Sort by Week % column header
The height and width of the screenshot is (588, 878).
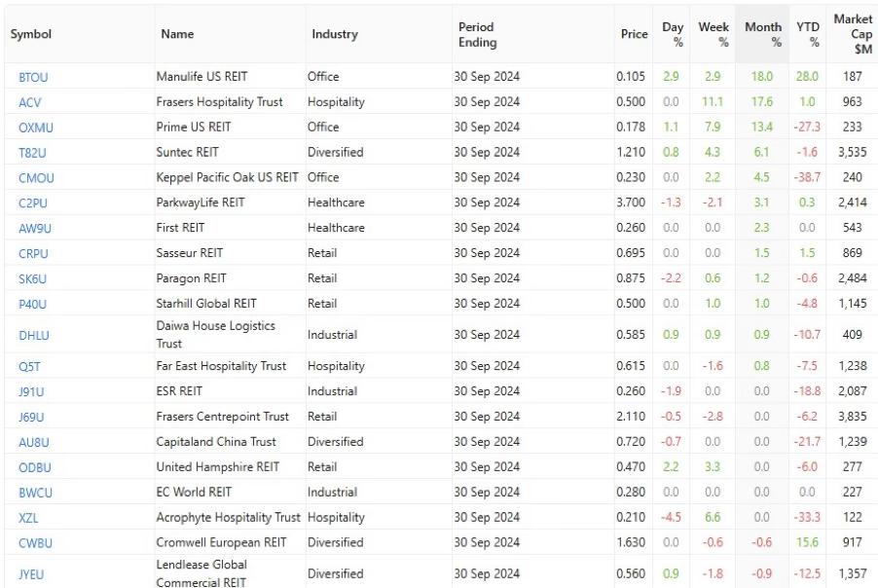click(713, 34)
